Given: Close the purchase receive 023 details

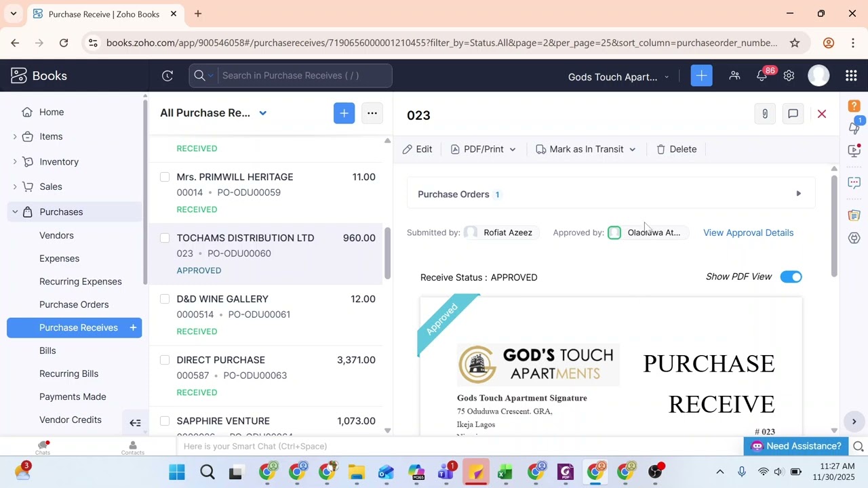Looking at the screenshot, I should [822, 114].
